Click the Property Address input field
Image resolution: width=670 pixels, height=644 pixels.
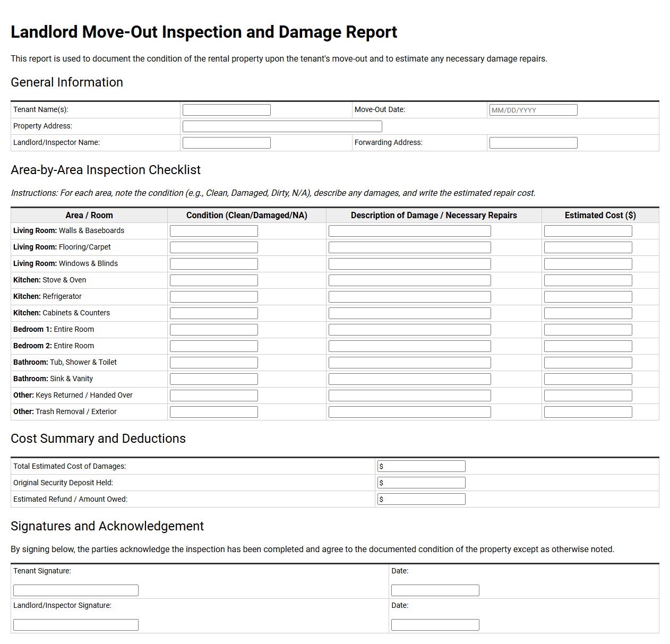[x=282, y=126]
